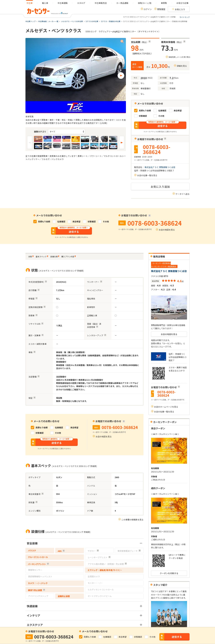The height and width of the screenshot is (644, 215).
Task: Check 在庫確認 in the sidebar mail inquiry box
Action: pos(155,111)
